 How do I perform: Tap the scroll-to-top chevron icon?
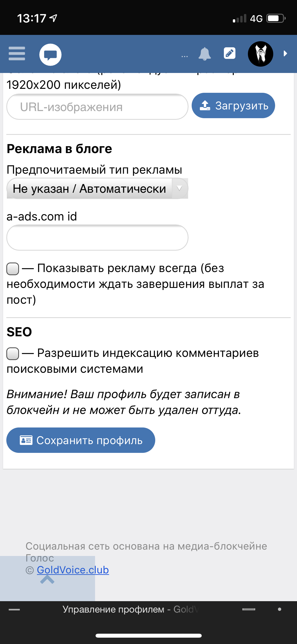pos(47,579)
